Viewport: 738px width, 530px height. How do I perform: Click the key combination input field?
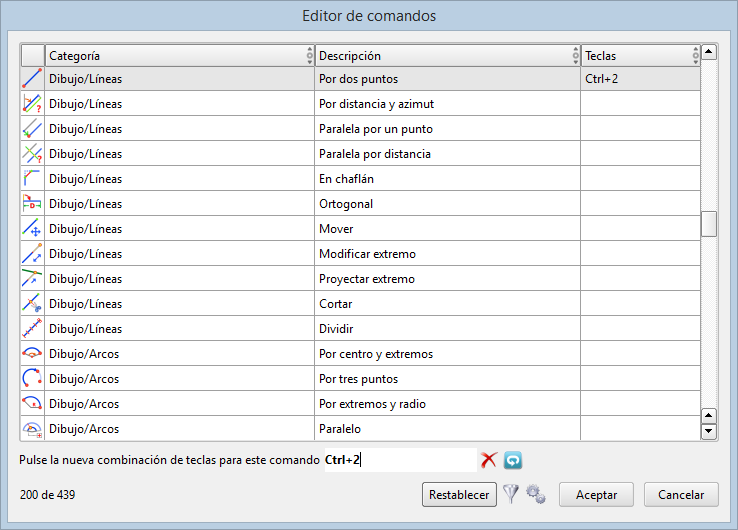(x=401, y=460)
